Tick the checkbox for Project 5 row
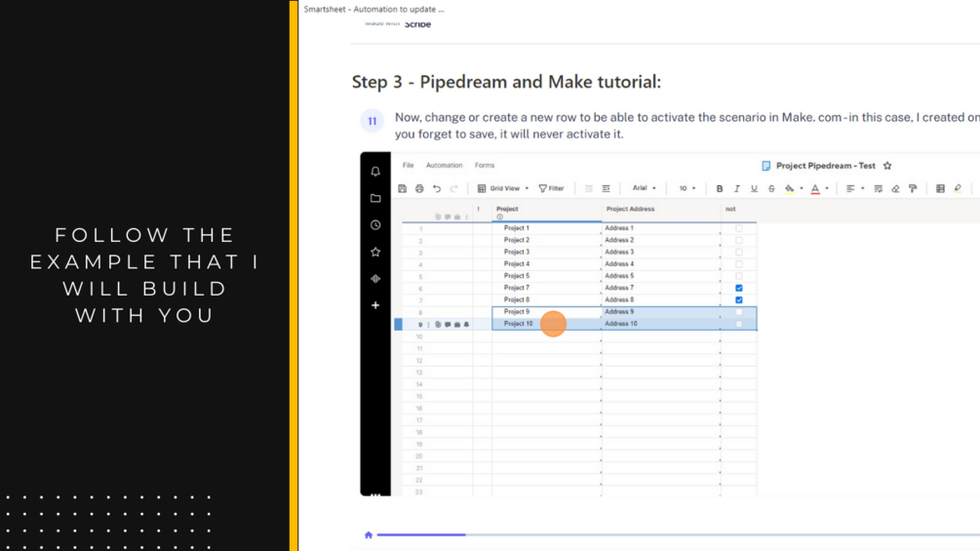980x551 pixels. click(x=739, y=275)
